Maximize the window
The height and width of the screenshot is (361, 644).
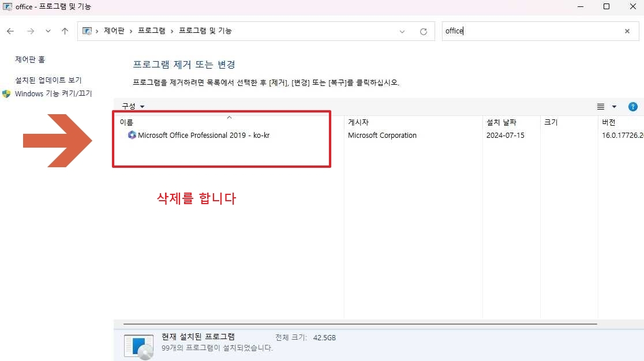point(606,6)
